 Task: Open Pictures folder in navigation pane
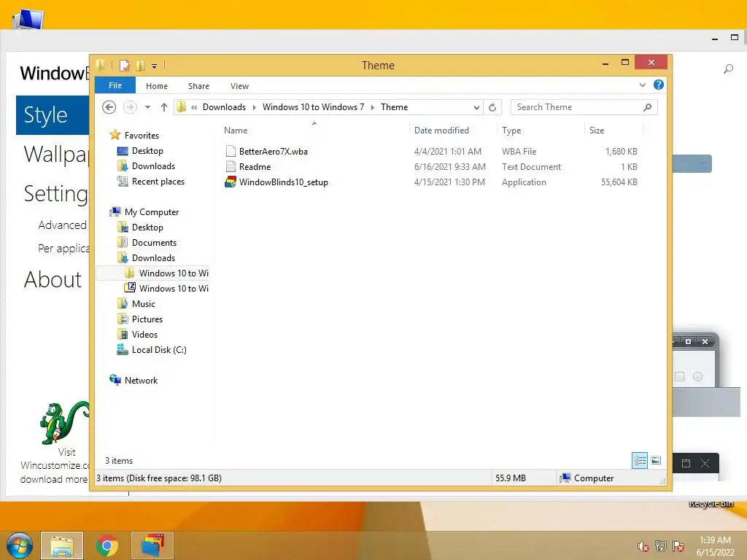147,319
